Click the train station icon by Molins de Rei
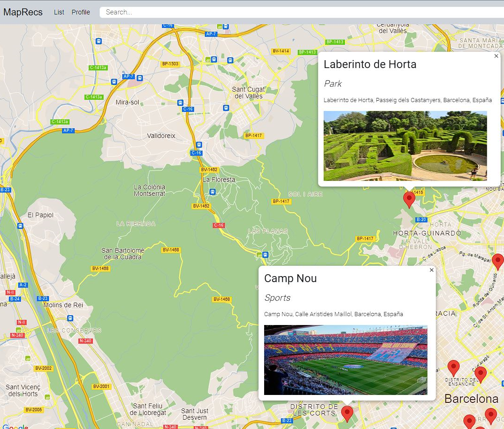 click(x=70, y=318)
